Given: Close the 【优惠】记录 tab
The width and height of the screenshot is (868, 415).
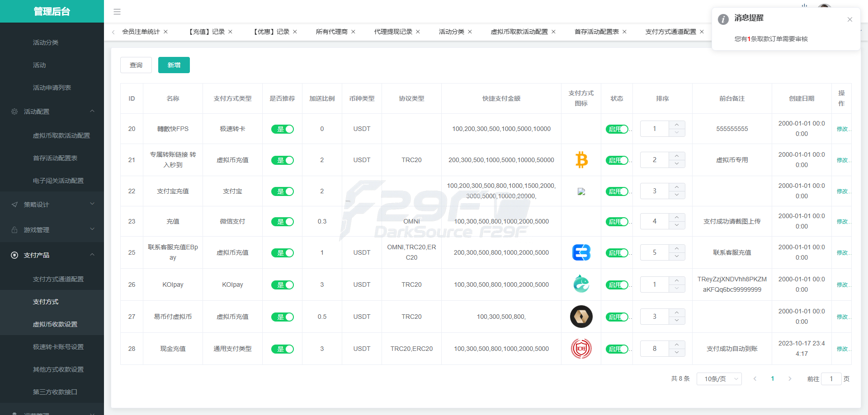Looking at the screenshot, I should point(295,32).
